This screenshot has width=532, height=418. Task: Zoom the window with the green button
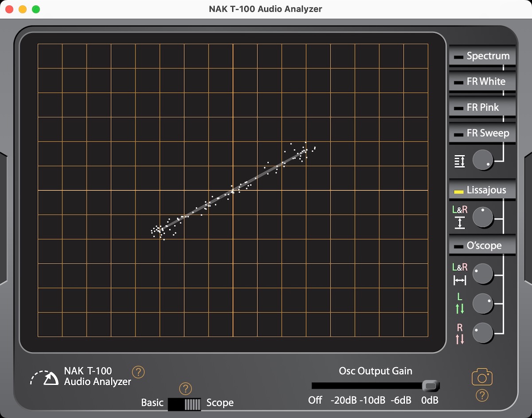coord(36,9)
